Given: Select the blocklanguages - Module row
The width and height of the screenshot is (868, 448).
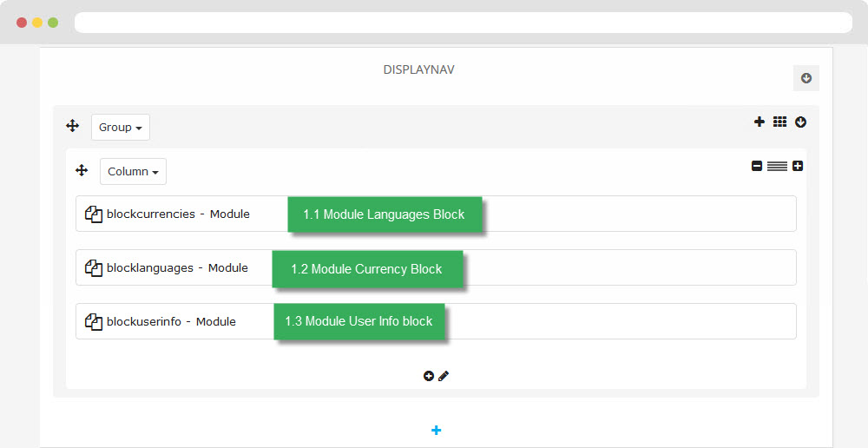Looking at the screenshot, I should coord(437,267).
